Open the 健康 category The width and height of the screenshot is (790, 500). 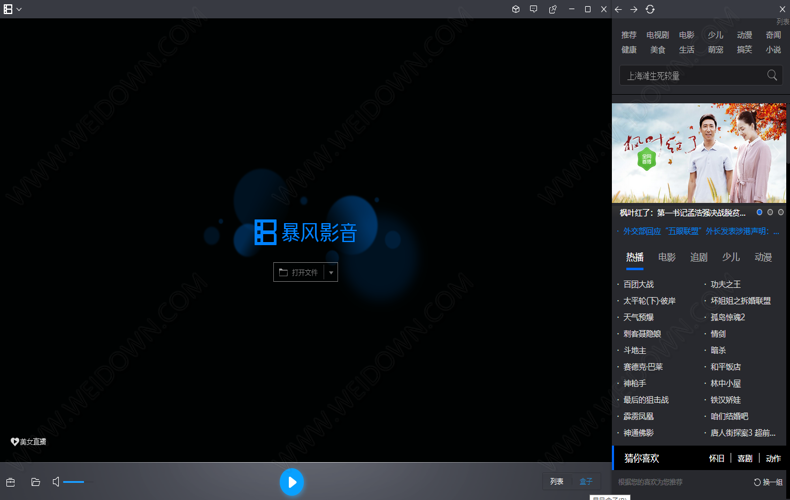tap(629, 49)
